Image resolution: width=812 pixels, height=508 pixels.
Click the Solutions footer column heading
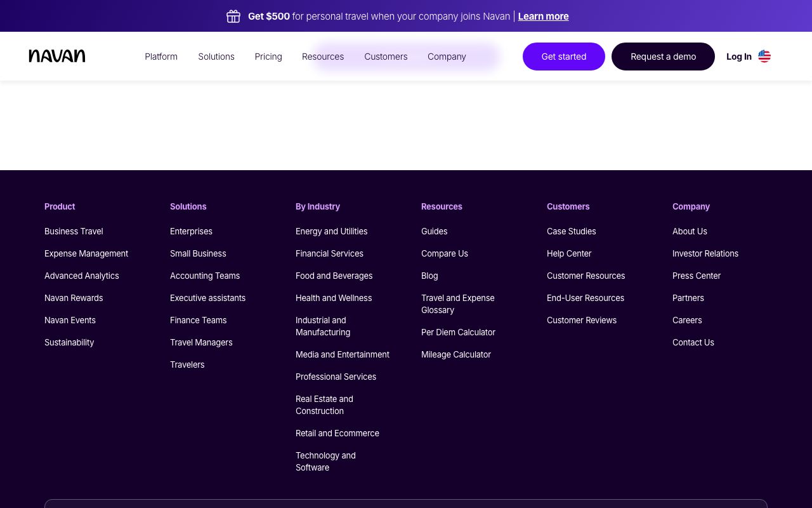tap(188, 207)
